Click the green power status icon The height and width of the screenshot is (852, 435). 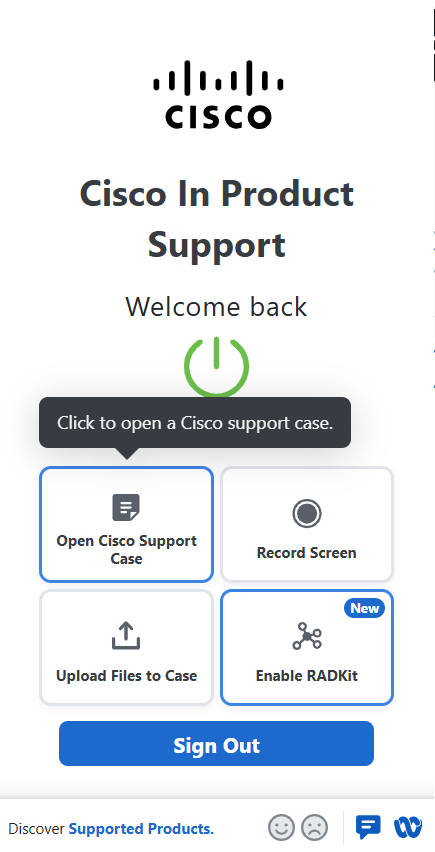[216, 367]
